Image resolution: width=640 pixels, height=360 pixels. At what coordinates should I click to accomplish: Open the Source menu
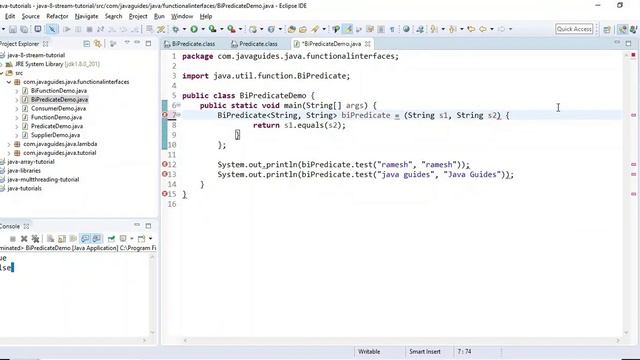31,16
